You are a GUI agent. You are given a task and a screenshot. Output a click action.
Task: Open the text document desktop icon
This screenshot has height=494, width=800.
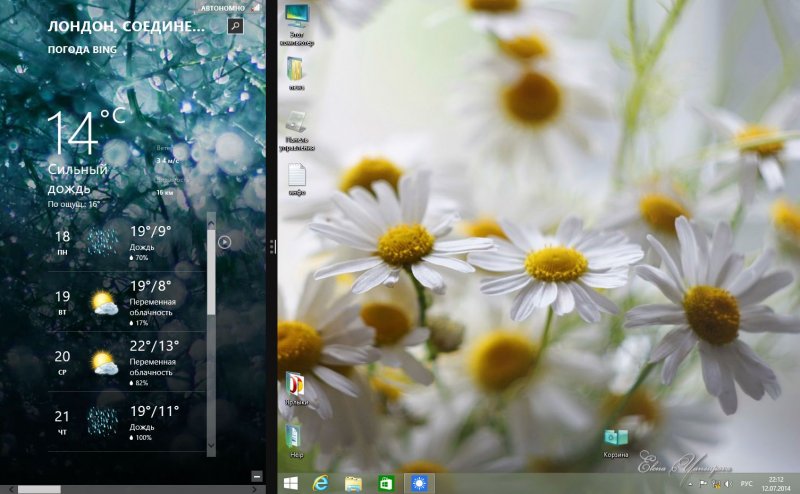point(297,180)
